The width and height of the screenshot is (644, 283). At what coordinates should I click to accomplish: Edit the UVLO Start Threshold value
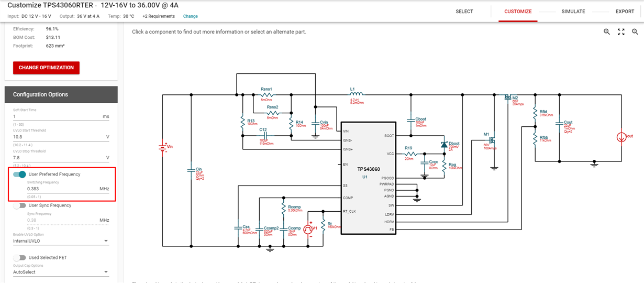[x=61, y=137]
